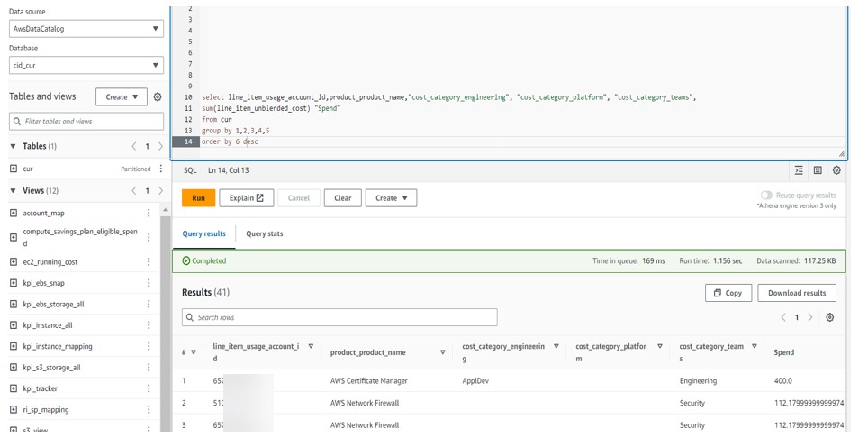Click the Explain button
This screenshot has width=868, height=447.
pos(247,197)
